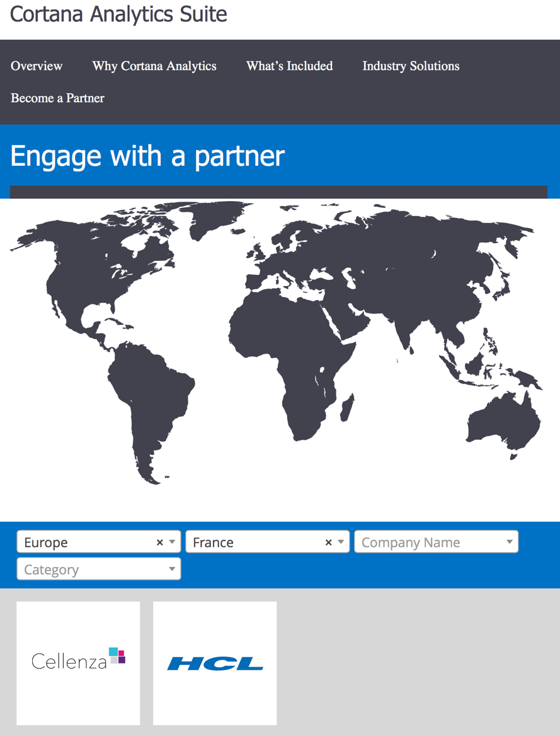Expand the France country selector arrow
560x736 pixels.
click(341, 541)
